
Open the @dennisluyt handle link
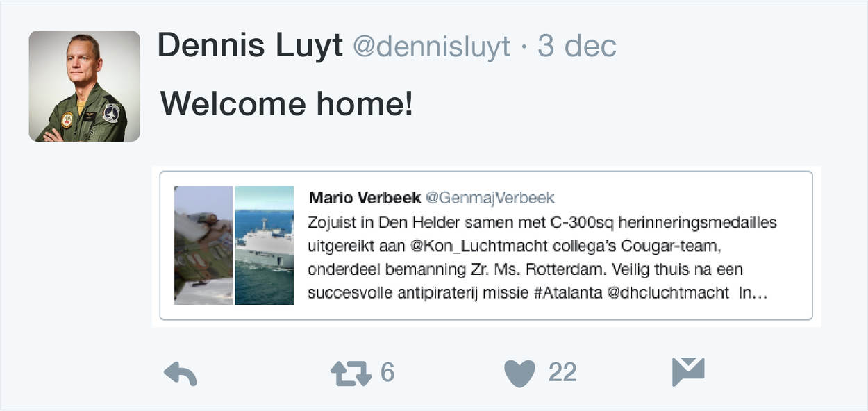point(431,47)
